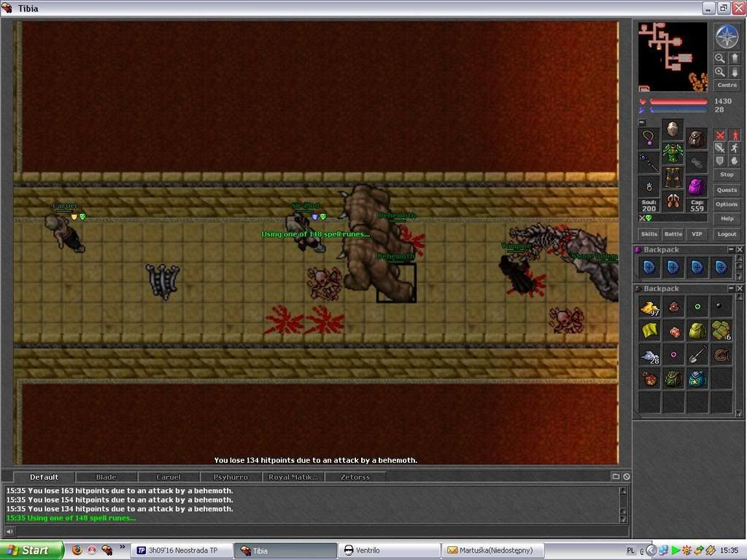Open the Windows Start menu
The image size is (747, 560).
(x=32, y=551)
